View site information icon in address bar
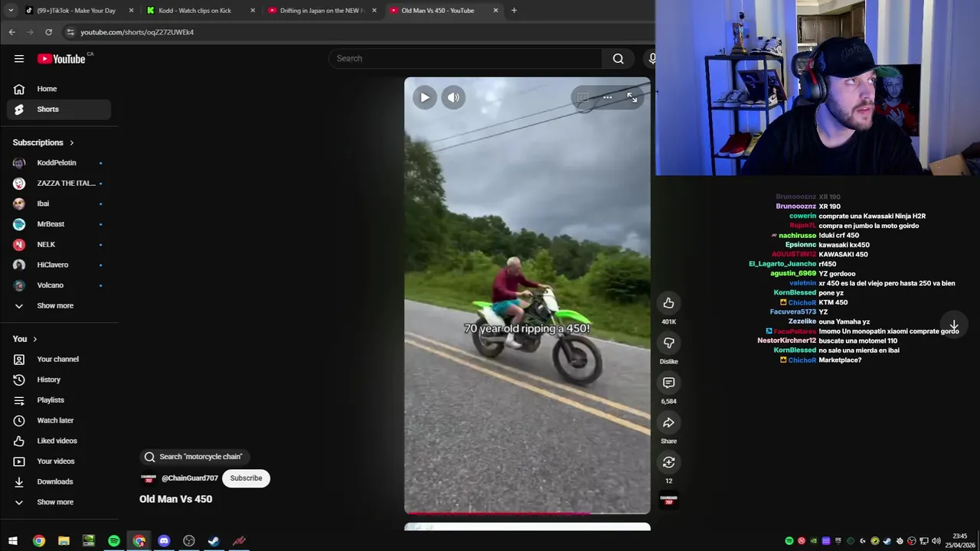Viewport: 980px width, 551px height. 70,32
